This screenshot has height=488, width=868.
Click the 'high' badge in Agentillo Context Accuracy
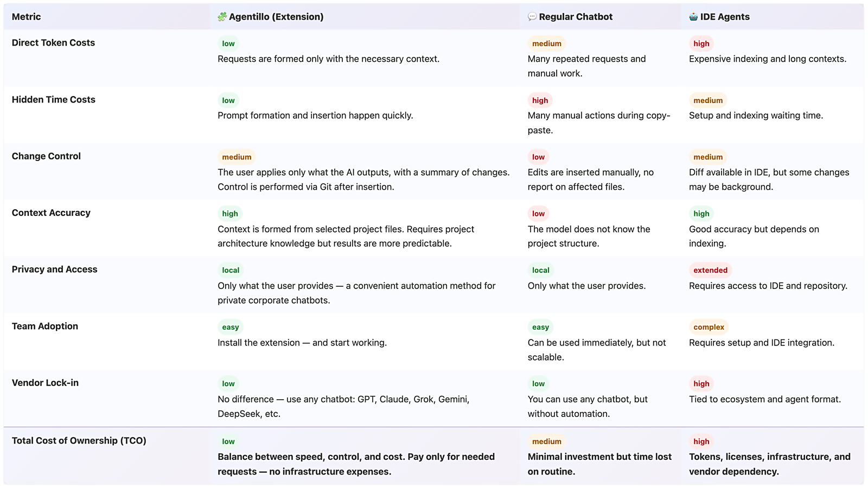coord(230,214)
